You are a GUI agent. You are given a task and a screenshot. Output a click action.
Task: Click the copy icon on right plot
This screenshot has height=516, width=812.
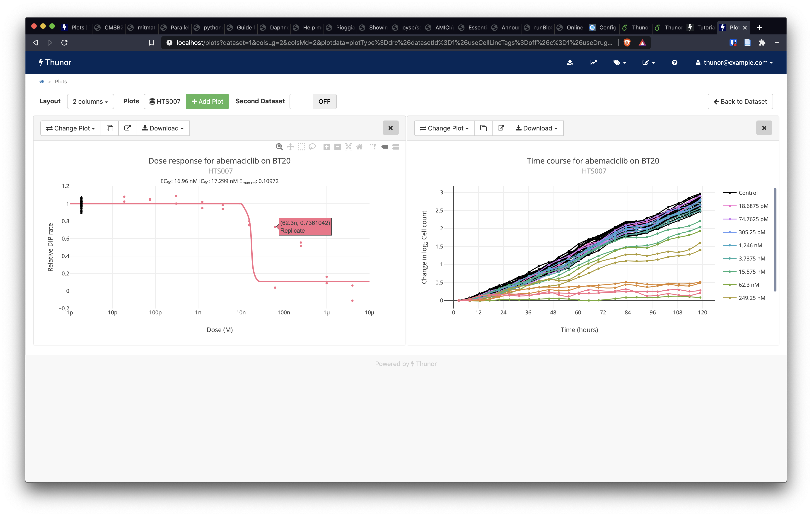click(483, 128)
